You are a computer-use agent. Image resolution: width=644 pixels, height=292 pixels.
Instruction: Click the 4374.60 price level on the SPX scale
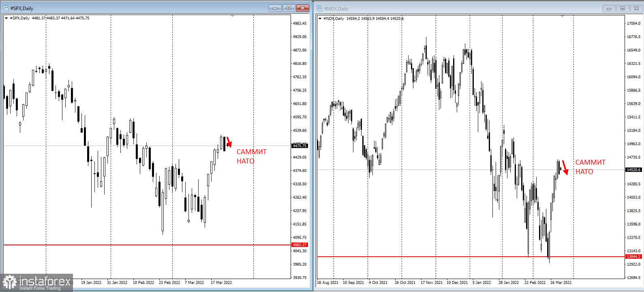point(300,171)
